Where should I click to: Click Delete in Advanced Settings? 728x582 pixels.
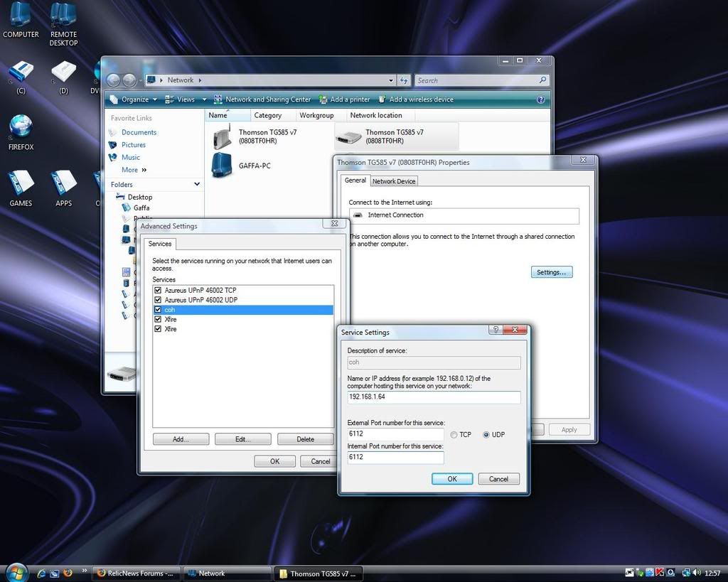(x=305, y=439)
